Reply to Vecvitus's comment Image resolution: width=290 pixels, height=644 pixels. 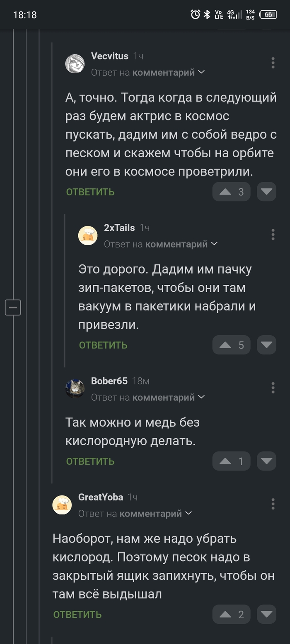90,192
